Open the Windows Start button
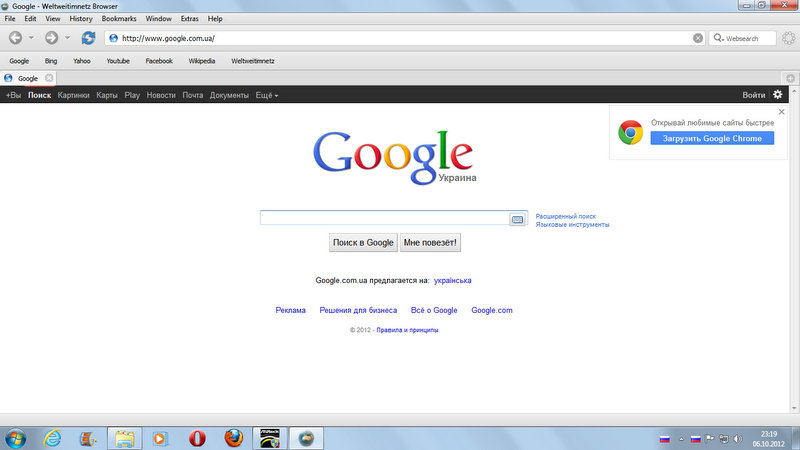Viewport: 800px width, 450px height. [15, 439]
